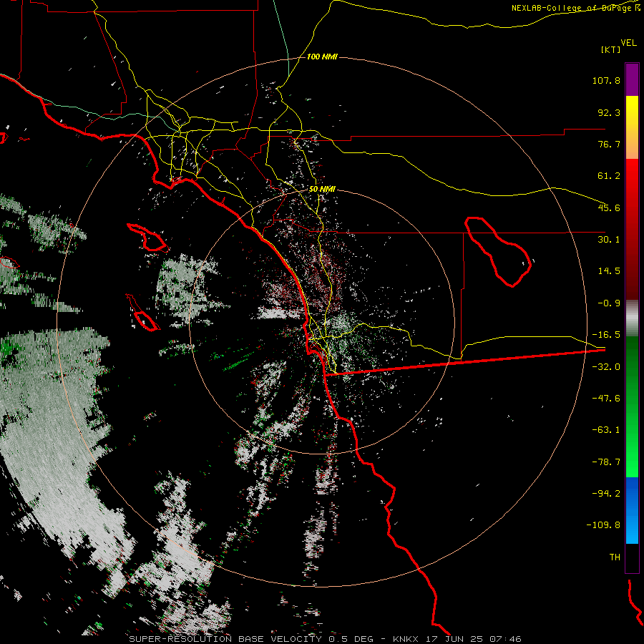Click the KNKX station identifier in the caption
The image size is (644, 644).
click(x=406, y=639)
